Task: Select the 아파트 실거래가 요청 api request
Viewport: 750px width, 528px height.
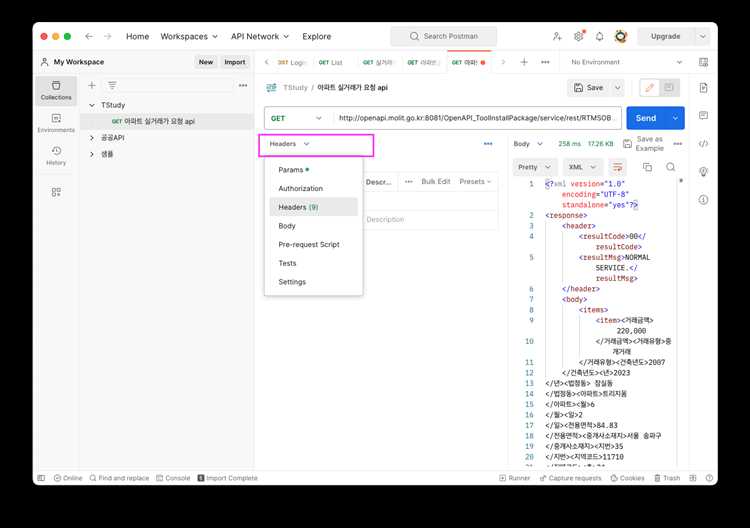Action: click(x=166, y=121)
